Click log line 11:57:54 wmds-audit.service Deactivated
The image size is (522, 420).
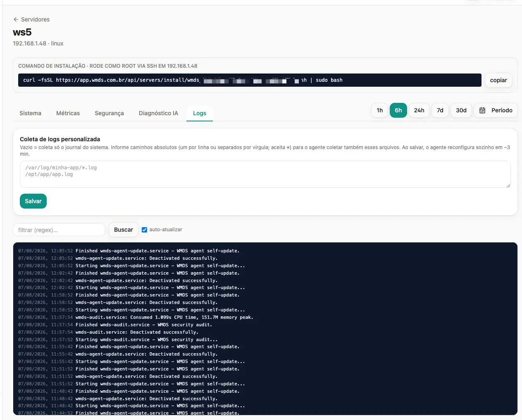click(108, 332)
